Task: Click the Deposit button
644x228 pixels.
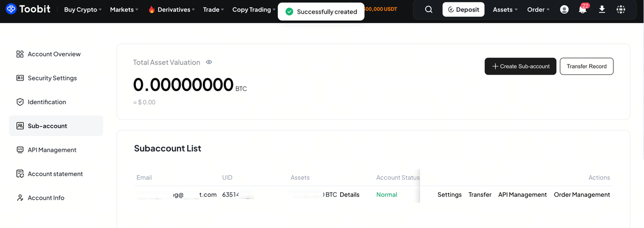Action: click(x=463, y=10)
